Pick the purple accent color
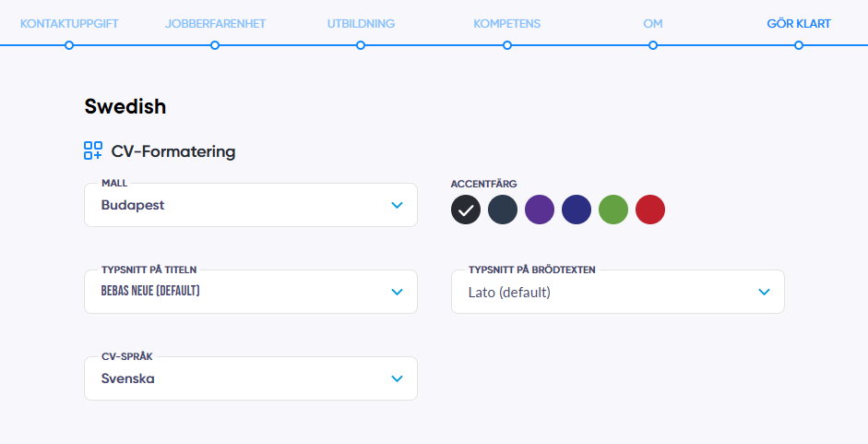This screenshot has height=444, width=868. [540, 210]
